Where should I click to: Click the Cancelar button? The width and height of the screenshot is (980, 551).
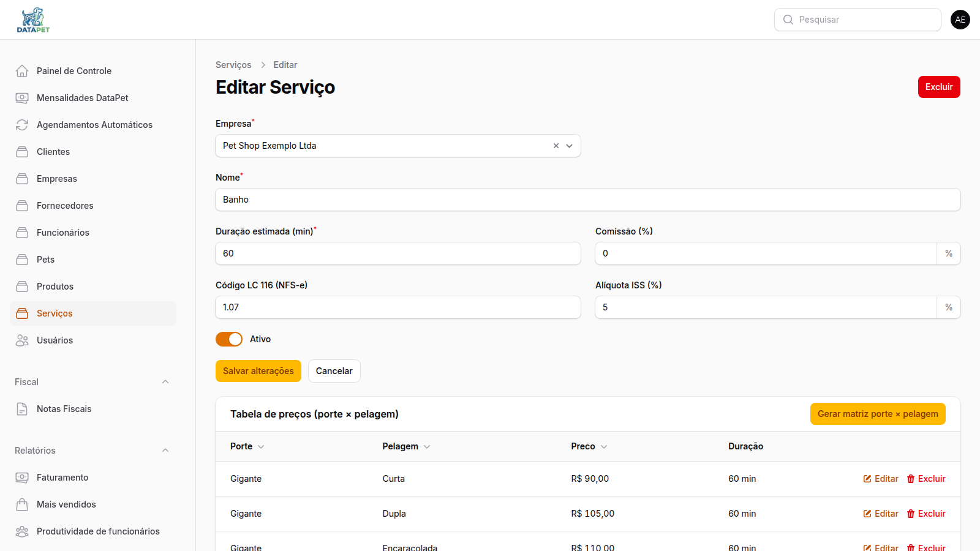click(334, 371)
